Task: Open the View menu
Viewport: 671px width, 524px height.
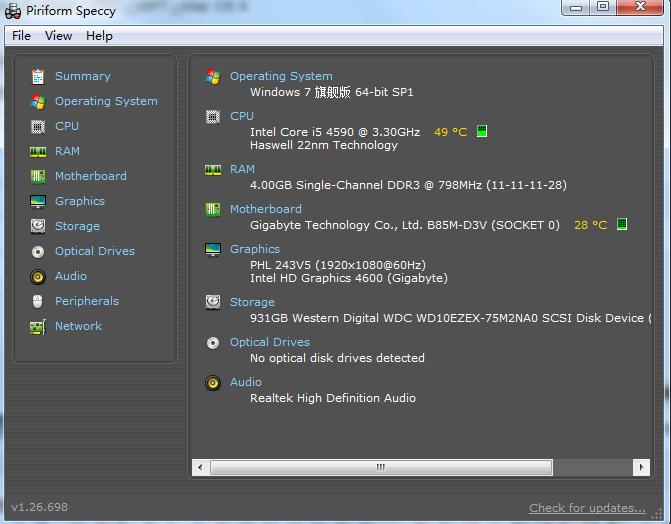Action: tap(58, 36)
